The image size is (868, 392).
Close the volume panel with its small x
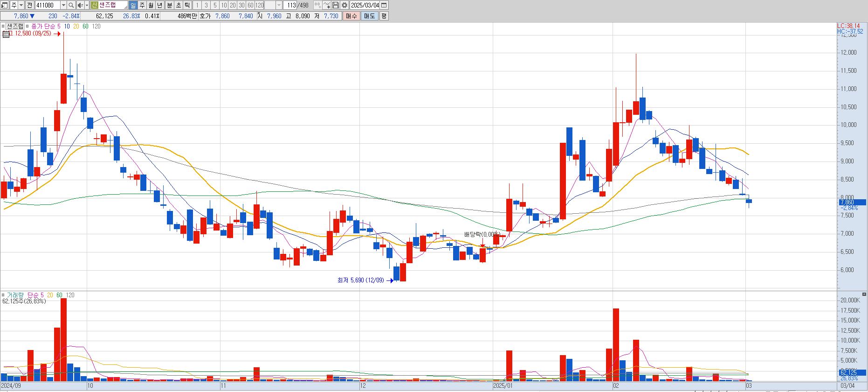(864, 294)
